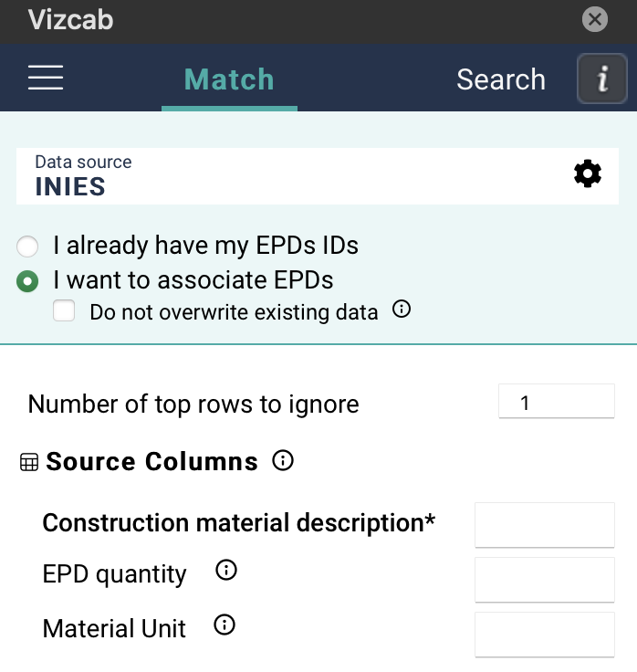Open the hamburger menu

(x=46, y=79)
